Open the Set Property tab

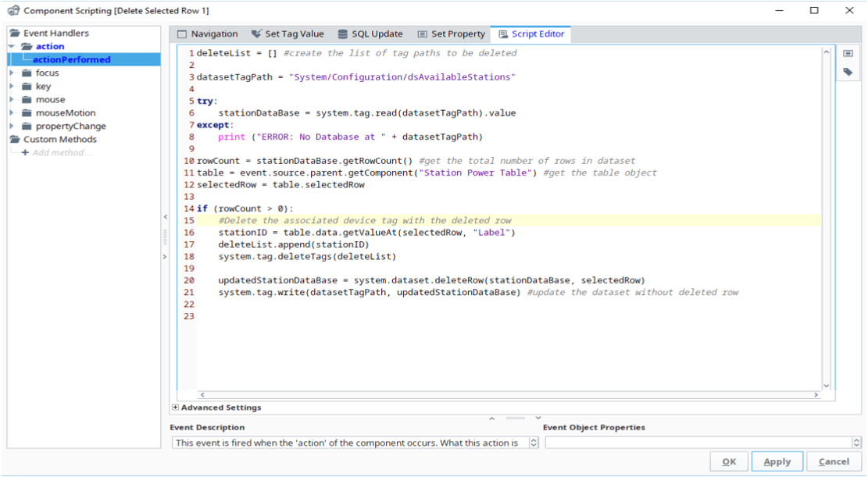click(x=451, y=34)
